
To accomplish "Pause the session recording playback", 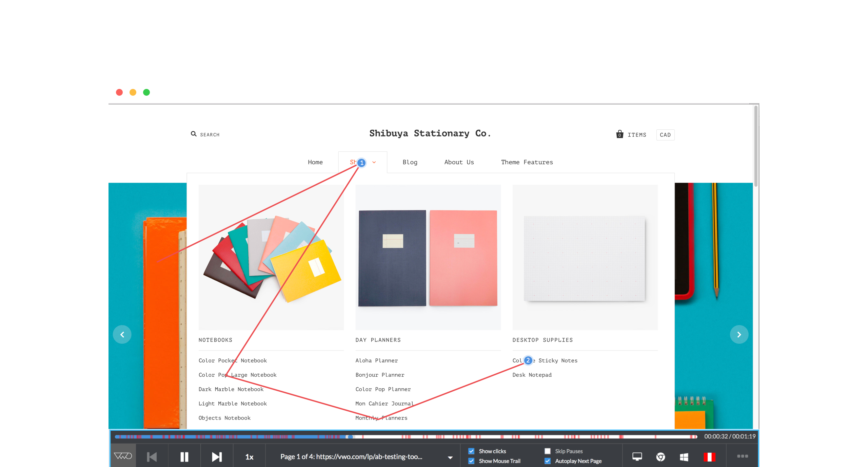I will click(x=184, y=457).
